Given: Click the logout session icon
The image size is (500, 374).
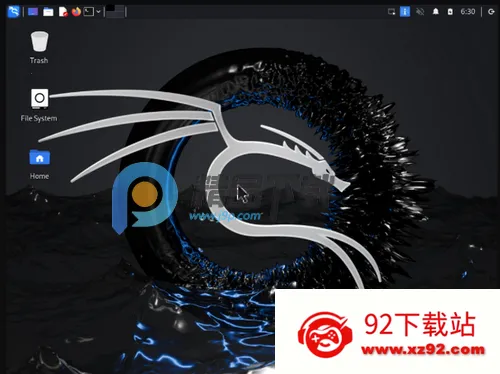Looking at the screenshot, I should click(x=491, y=12).
